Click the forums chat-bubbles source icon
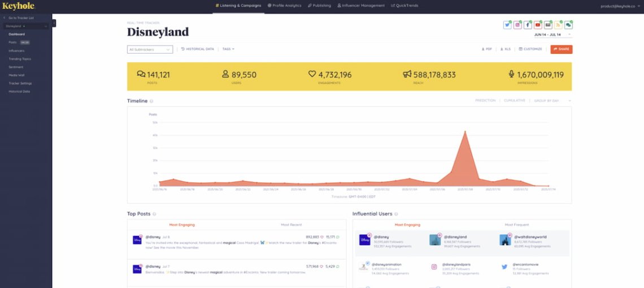The width and height of the screenshot is (644, 288). [568, 25]
